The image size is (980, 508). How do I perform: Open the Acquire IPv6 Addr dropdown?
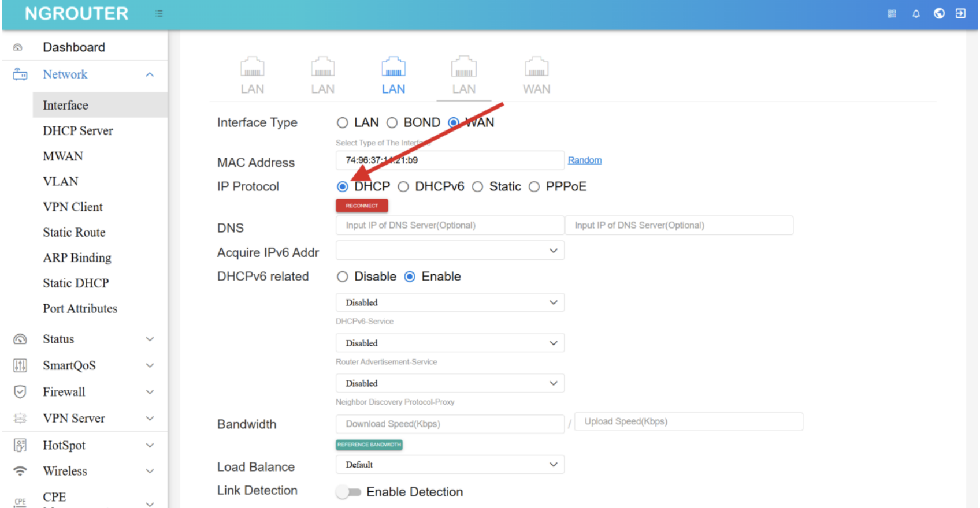point(450,251)
